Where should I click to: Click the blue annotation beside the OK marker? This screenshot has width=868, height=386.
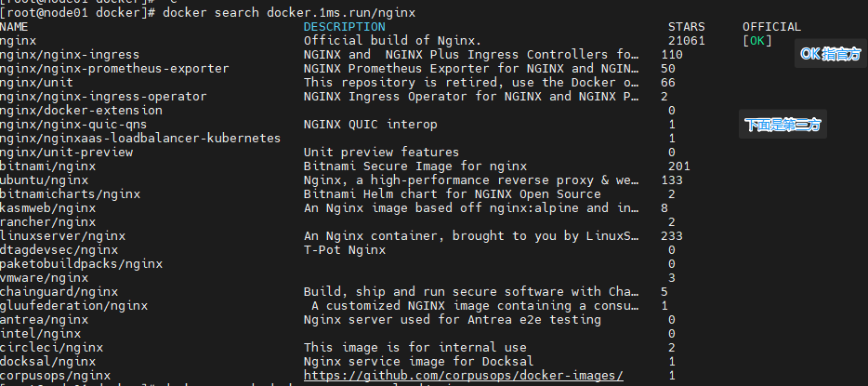coord(830,55)
